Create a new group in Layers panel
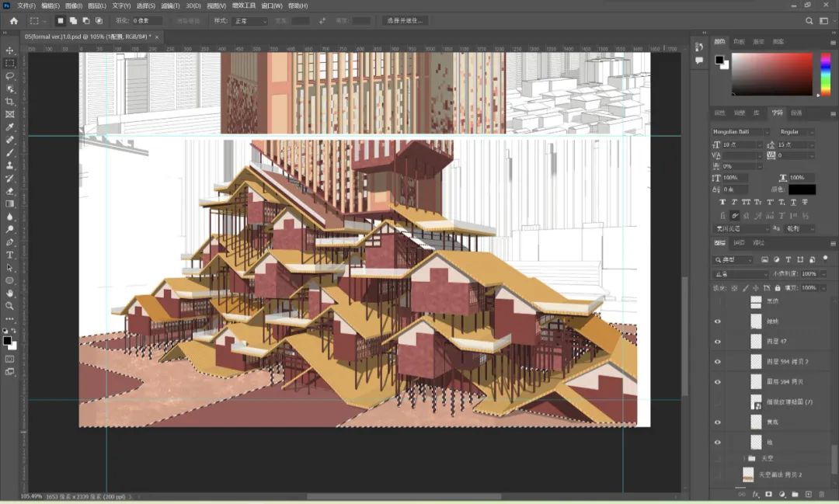 coord(795,495)
